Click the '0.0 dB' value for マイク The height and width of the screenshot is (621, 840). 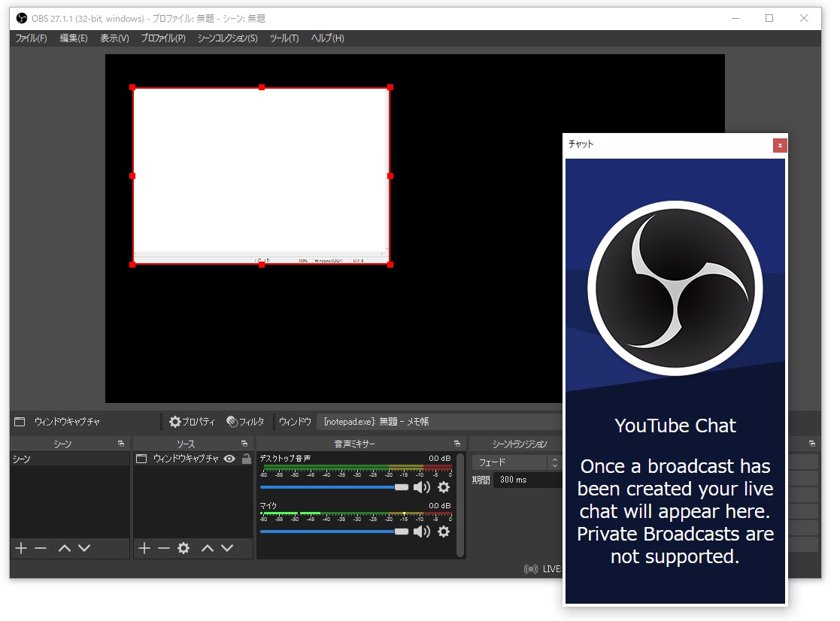point(440,505)
